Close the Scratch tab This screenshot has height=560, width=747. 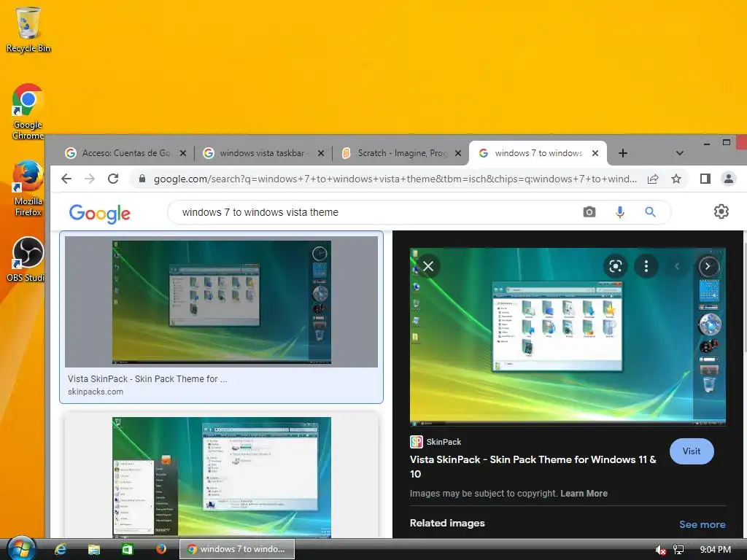click(458, 153)
